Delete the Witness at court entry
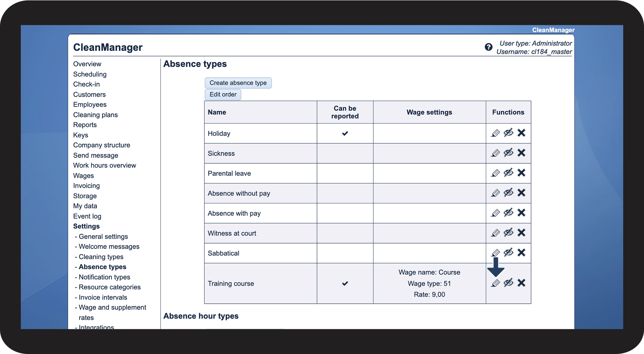 521,233
